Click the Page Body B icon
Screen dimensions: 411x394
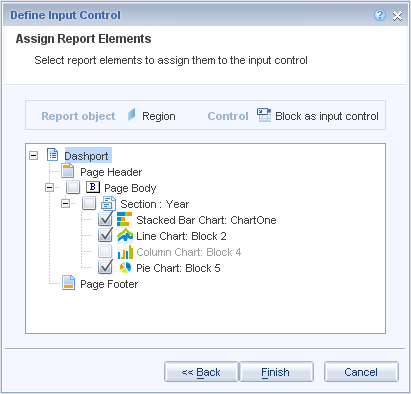(x=93, y=187)
